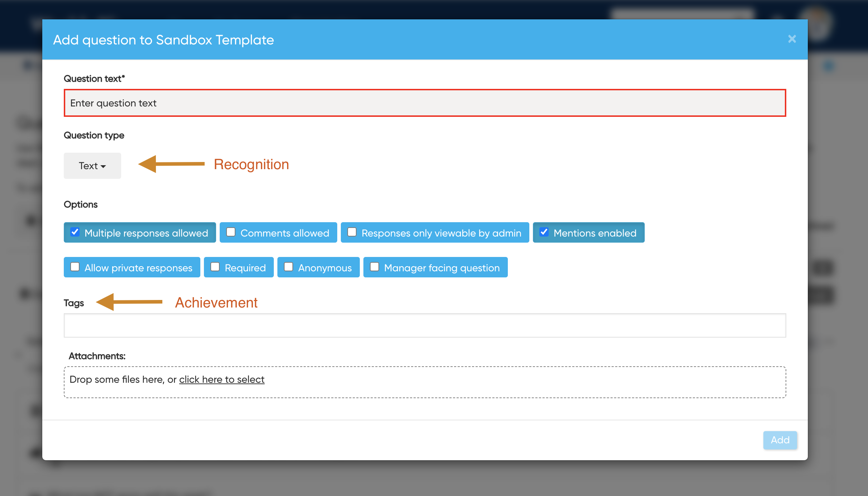Disable Mentions enabled option
The height and width of the screenshot is (496, 868).
[544, 232]
